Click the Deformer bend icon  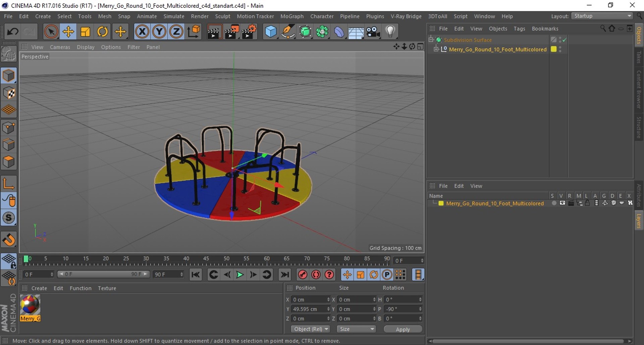pos(339,32)
